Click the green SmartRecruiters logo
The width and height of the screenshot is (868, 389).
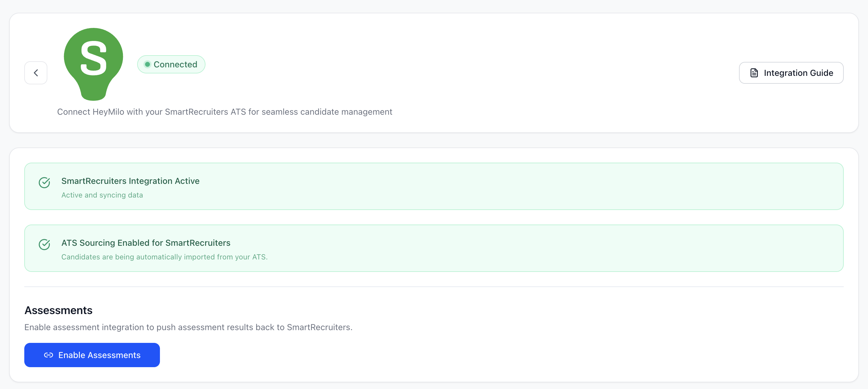coord(93,64)
